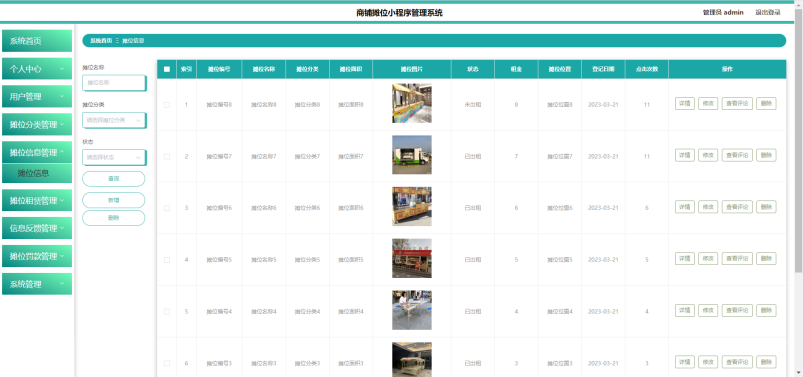Click the 删除 button under the filters
Viewport: 803px width, 377px height.
click(x=114, y=218)
